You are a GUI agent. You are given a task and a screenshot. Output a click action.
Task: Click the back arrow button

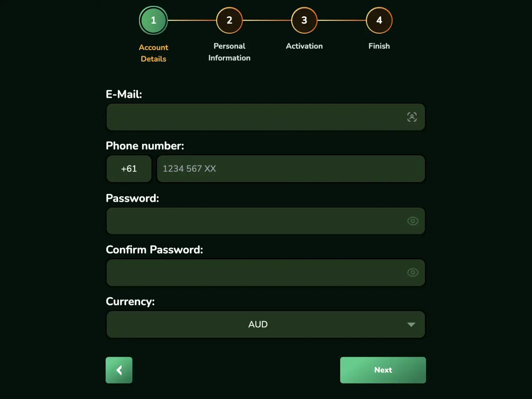click(x=119, y=370)
